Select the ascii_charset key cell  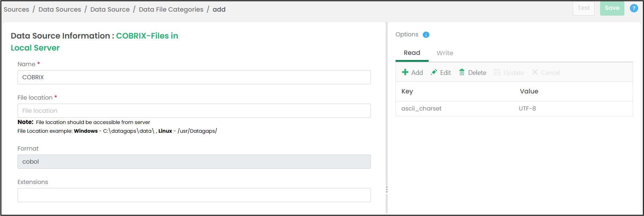421,108
